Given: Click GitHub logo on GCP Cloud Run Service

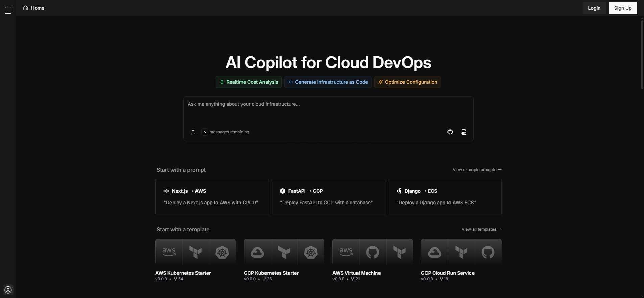Looking at the screenshot, I should [488, 252].
